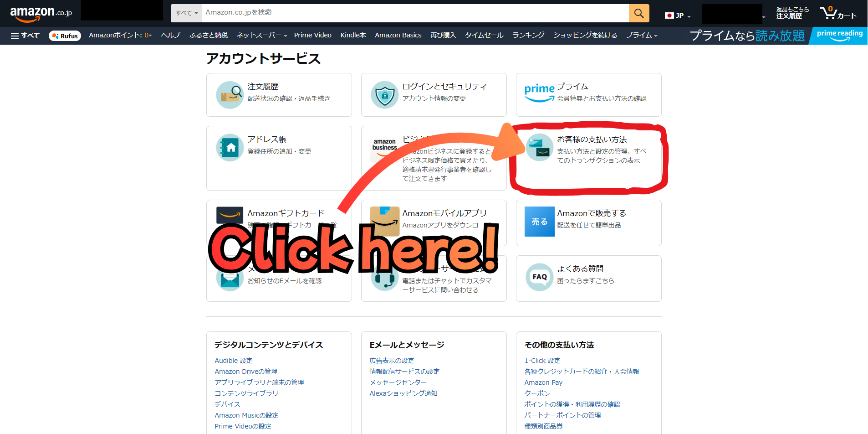868x434 pixels.
Task: Open ランキング nav item
Action: click(529, 35)
